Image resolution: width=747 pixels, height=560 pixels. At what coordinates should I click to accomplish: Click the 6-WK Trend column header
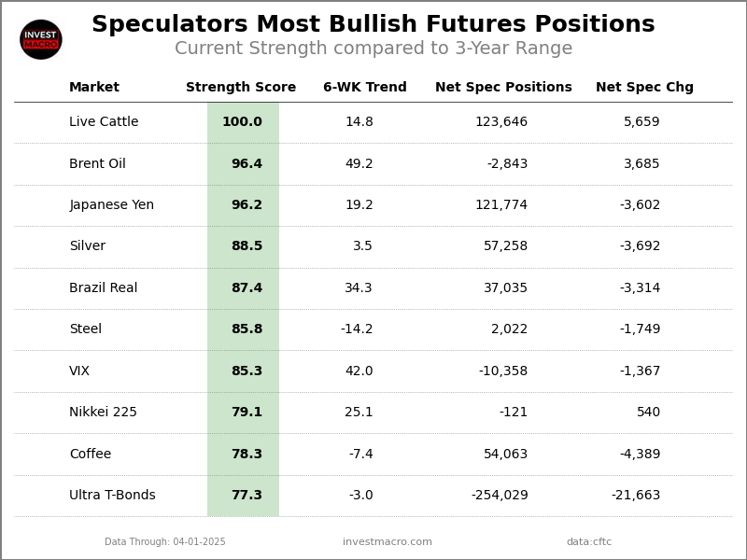364,88
